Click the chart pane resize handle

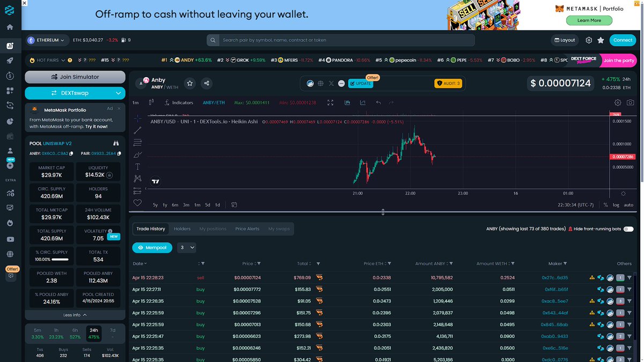tap(383, 212)
